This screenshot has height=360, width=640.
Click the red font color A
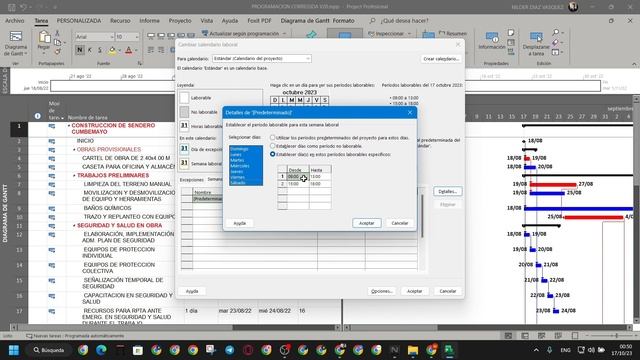(129, 50)
